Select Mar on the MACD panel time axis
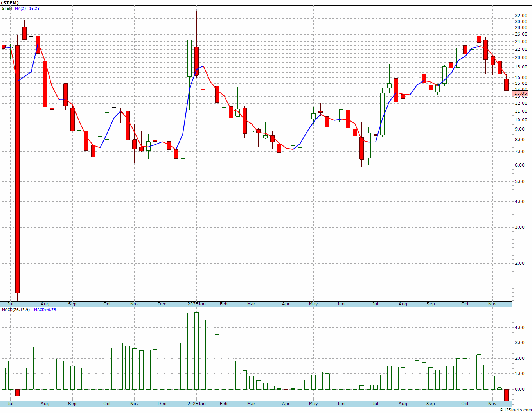The width and height of the screenshot is (532, 413). click(x=251, y=404)
